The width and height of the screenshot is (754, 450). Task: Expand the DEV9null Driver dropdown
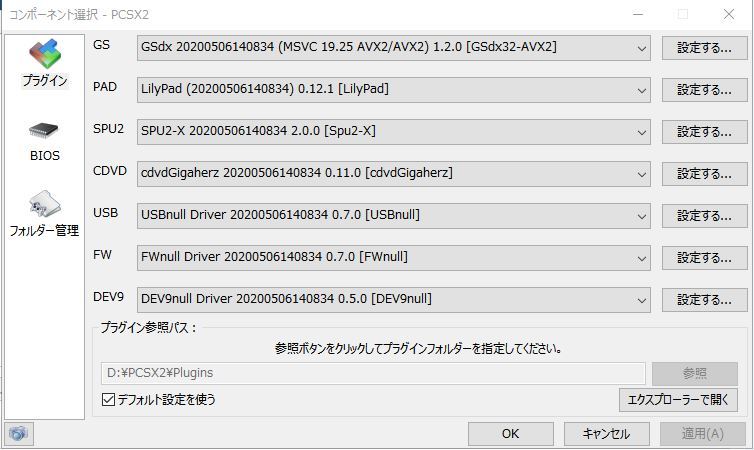[x=393, y=300]
